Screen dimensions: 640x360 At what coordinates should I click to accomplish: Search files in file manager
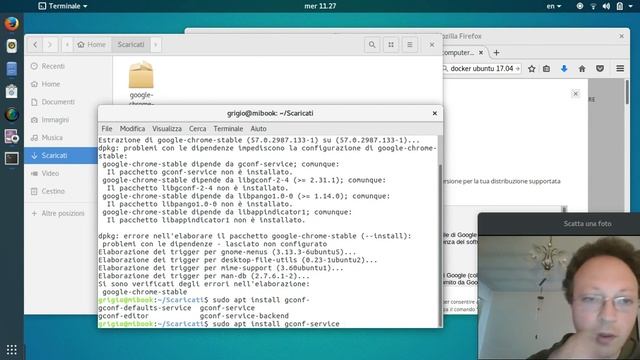(372, 44)
